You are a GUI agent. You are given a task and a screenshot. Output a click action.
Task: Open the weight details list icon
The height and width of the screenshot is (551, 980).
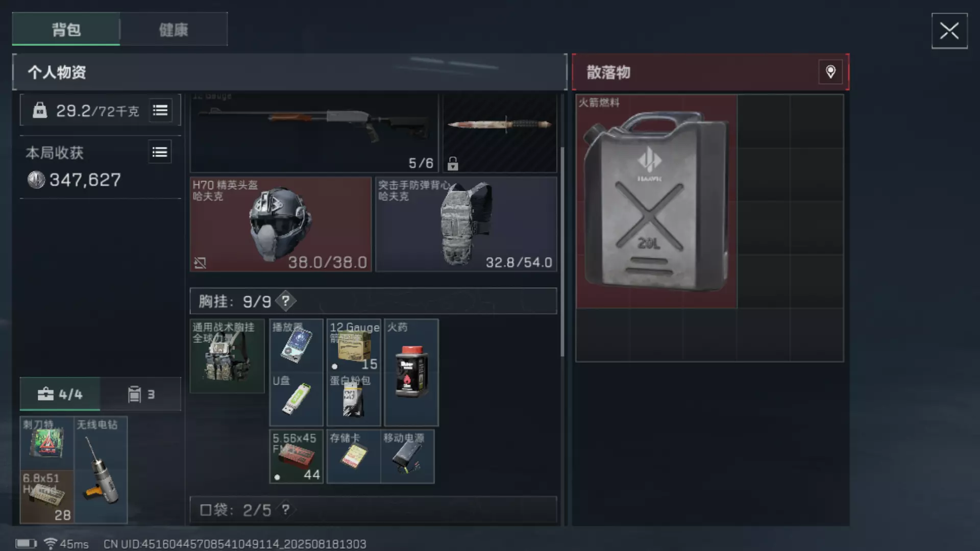pyautogui.click(x=160, y=110)
